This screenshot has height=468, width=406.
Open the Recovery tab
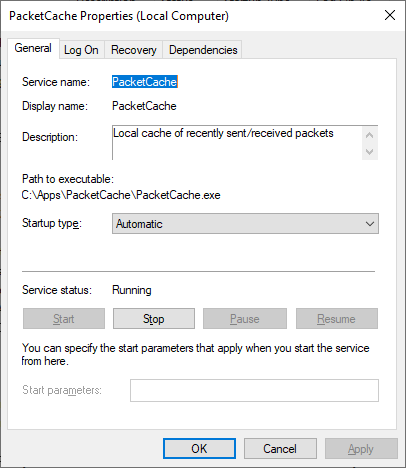(x=134, y=50)
